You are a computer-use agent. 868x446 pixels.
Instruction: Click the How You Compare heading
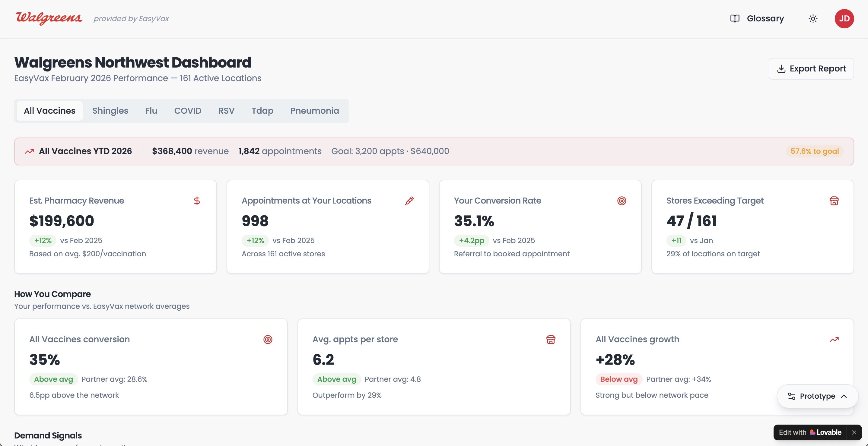click(x=52, y=294)
